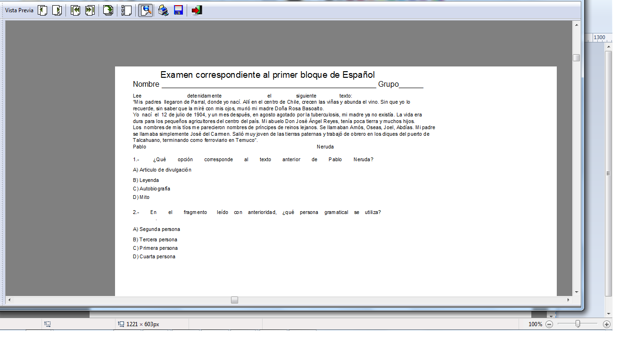Jump to the last page of preview
Screen dimensions: 644x362
pyautogui.click(x=90, y=10)
